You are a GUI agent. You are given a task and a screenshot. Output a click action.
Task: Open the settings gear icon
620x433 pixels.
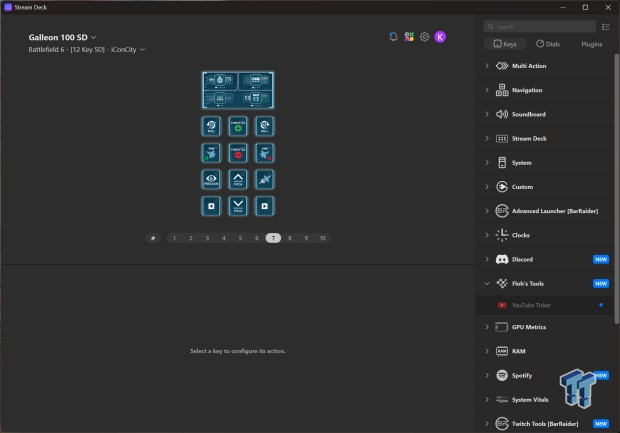[424, 37]
